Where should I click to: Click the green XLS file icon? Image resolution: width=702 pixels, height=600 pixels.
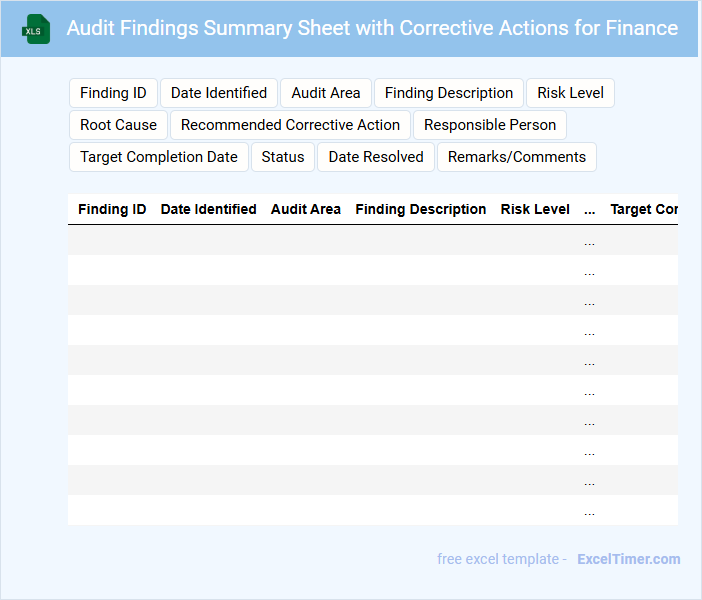click(x=36, y=29)
